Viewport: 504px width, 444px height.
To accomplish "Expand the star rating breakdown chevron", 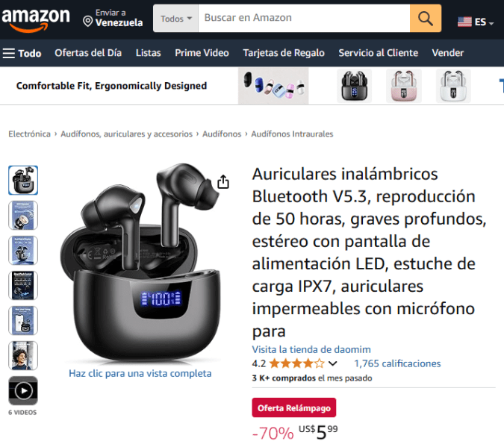I will pyautogui.click(x=333, y=363).
